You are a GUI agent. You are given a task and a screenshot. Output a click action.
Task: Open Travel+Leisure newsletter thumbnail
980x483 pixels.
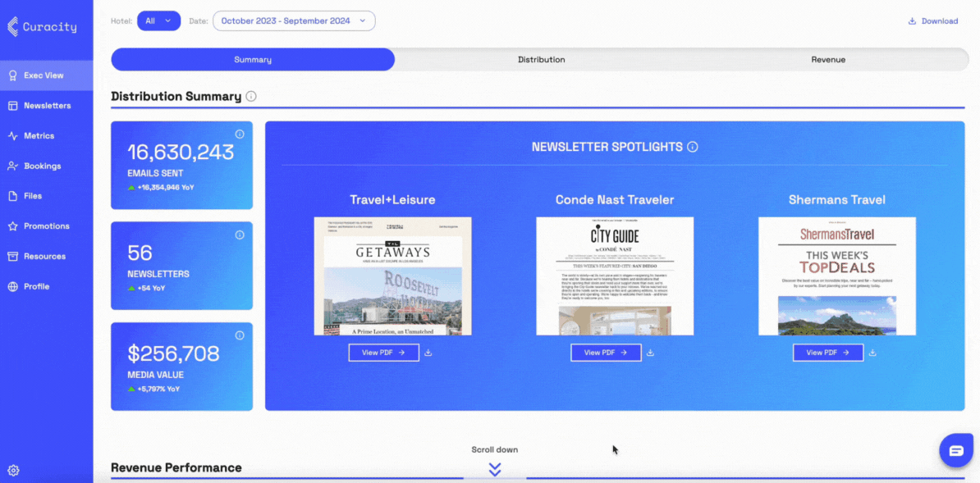click(392, 276)
